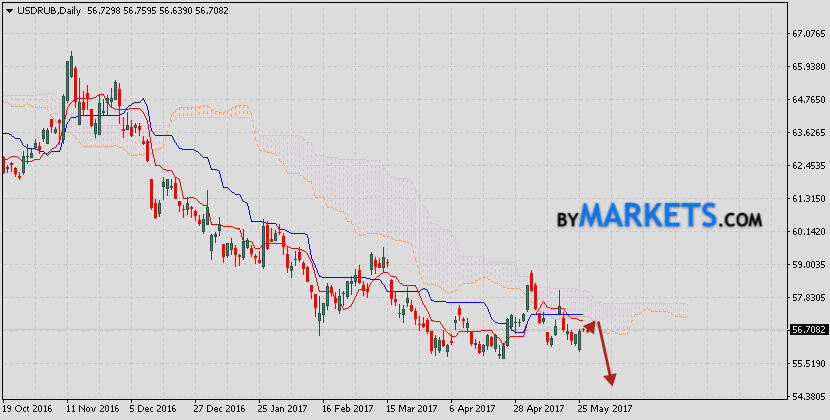Click the 65.9380 price axis label
Image resolution: width=830 pixels, height=420 pixels.
807,67
